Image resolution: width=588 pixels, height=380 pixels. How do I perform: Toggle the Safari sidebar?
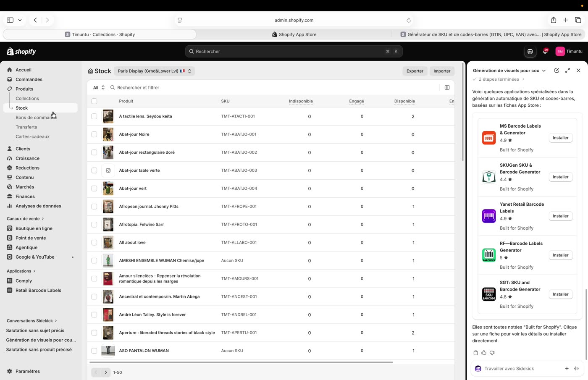(10, 20)
